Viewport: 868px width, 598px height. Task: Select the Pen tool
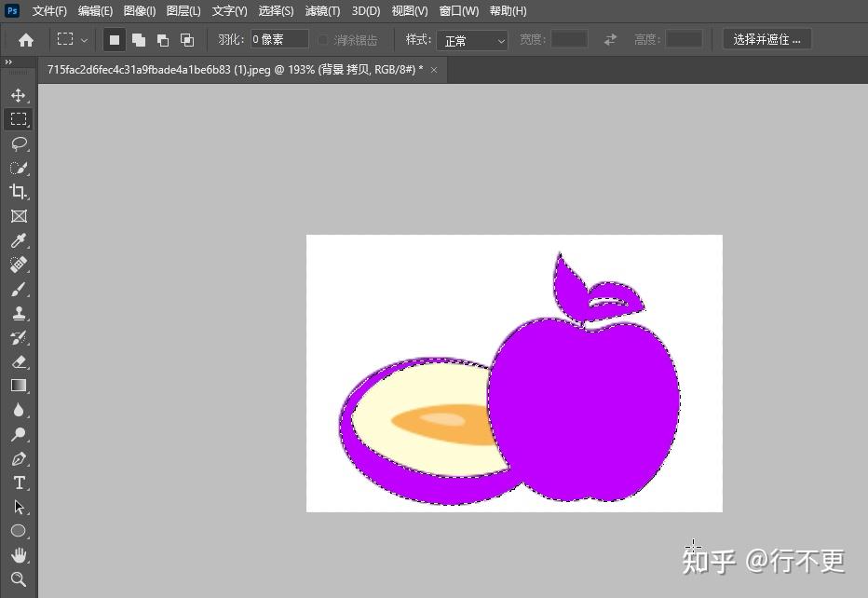click(19, 458)
